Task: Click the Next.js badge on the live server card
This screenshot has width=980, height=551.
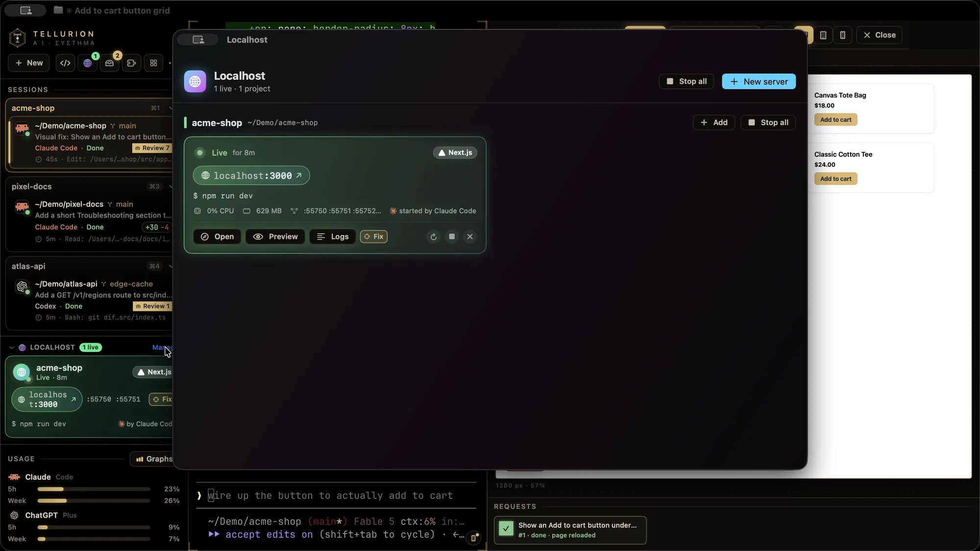Action: (455, 153)
